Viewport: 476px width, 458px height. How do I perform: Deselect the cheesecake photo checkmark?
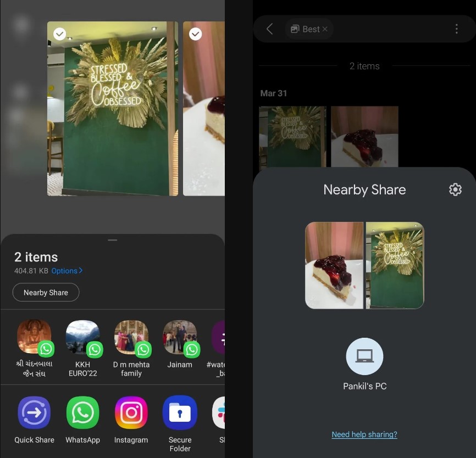point(195,34)
